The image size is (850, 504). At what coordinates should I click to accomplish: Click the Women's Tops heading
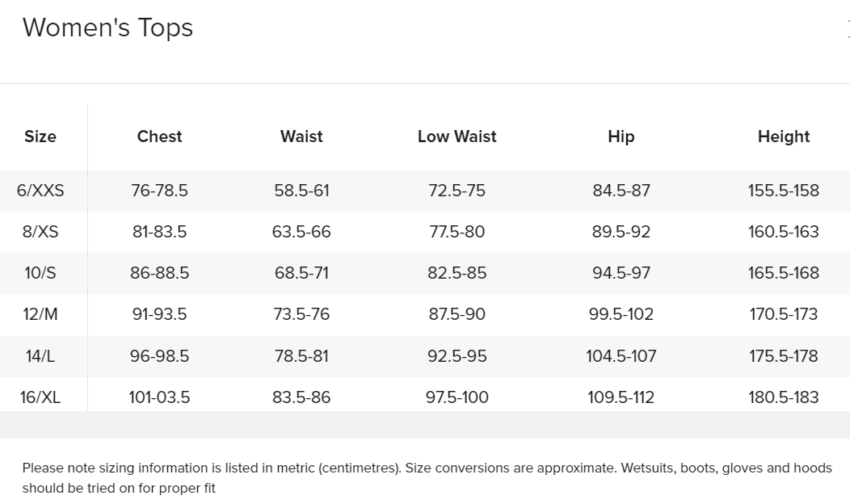tap(108, 27)
